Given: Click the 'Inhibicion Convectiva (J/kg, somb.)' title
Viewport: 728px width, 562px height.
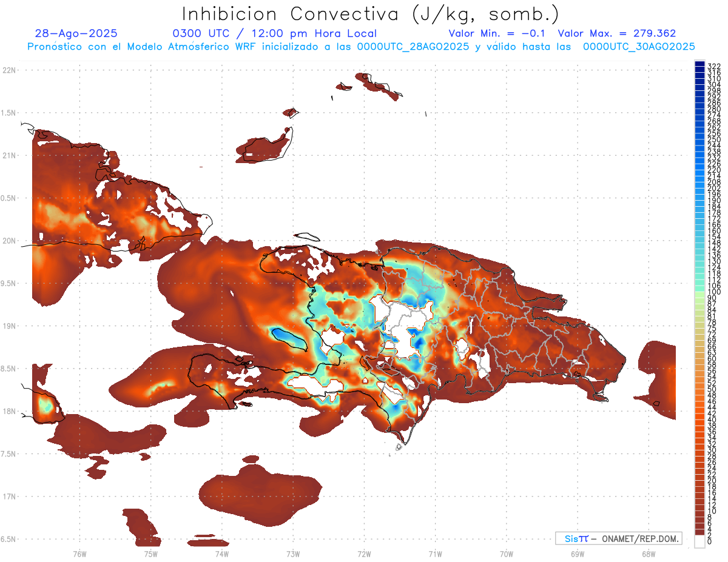Looking at the screenshot, I should [x=371, y=14].
